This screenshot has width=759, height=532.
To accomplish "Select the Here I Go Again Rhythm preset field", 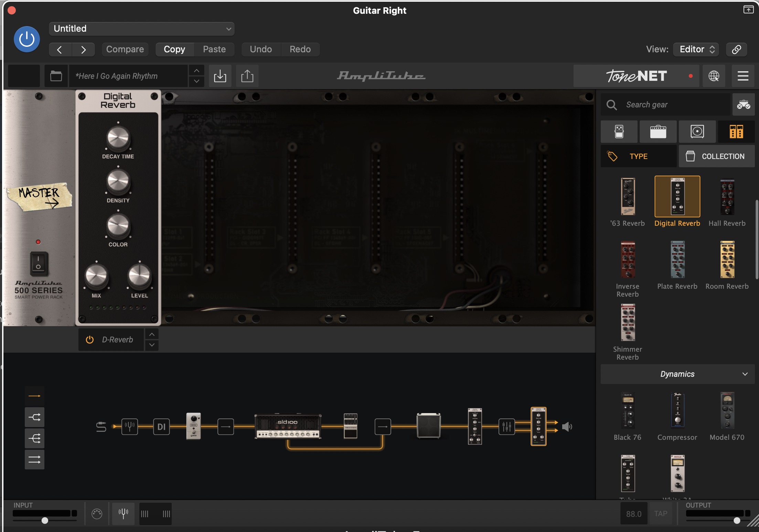I will [x=128, y=76].
